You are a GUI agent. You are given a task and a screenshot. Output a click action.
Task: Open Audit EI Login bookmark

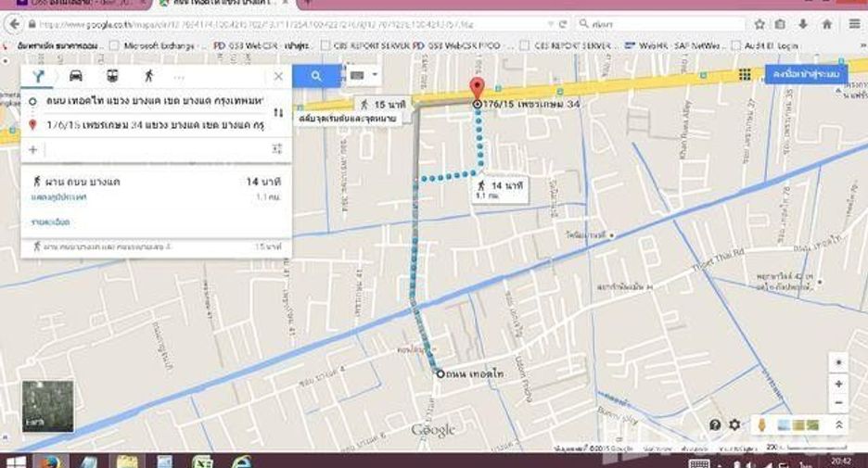(766, 46)
